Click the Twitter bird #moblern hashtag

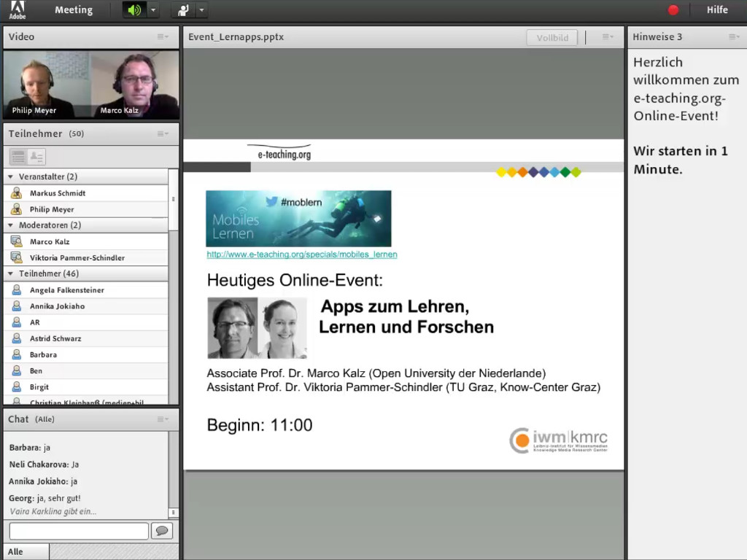(293, 202)
